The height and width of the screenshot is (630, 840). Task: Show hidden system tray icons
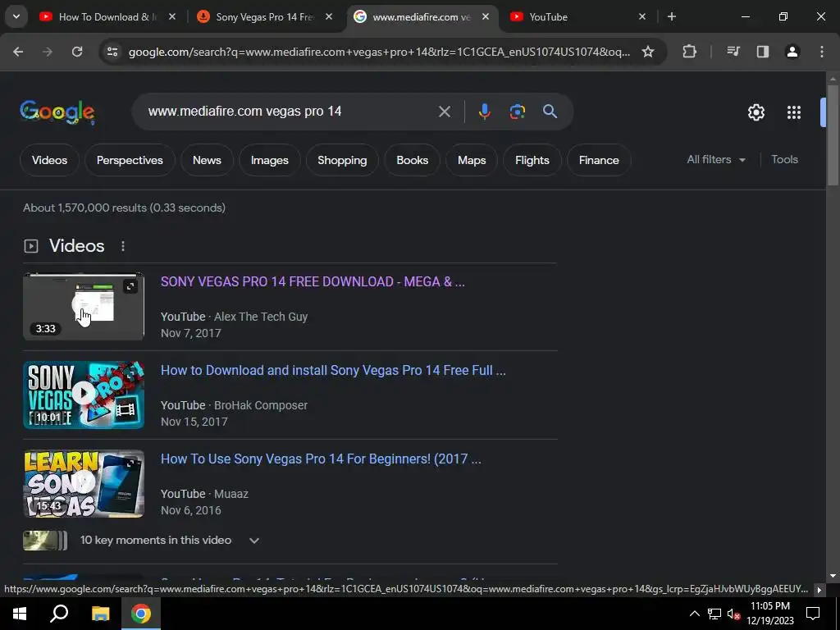694,614
